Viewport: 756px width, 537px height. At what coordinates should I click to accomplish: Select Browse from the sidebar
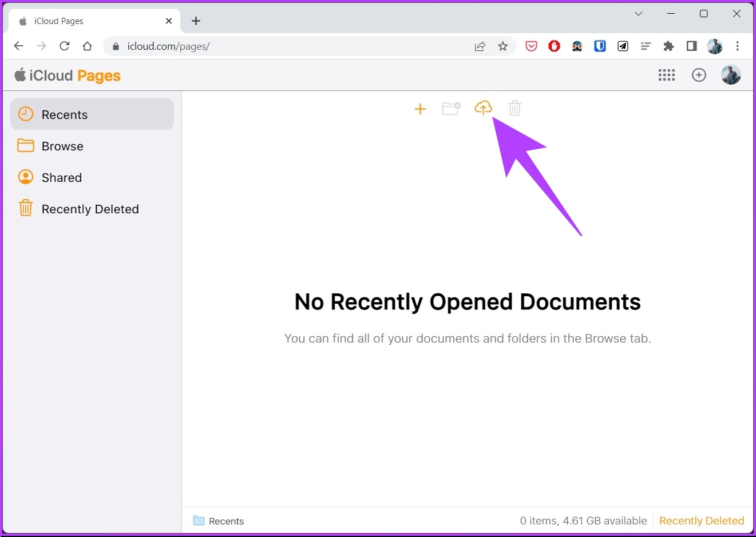[x=62, y=146]
